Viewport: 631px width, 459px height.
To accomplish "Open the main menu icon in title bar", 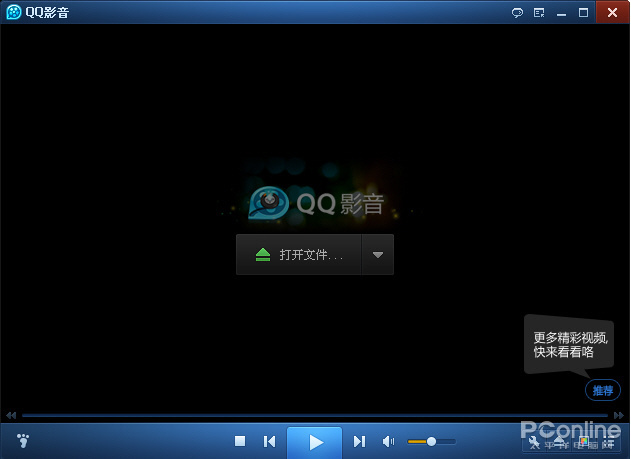I will (539, 12).
